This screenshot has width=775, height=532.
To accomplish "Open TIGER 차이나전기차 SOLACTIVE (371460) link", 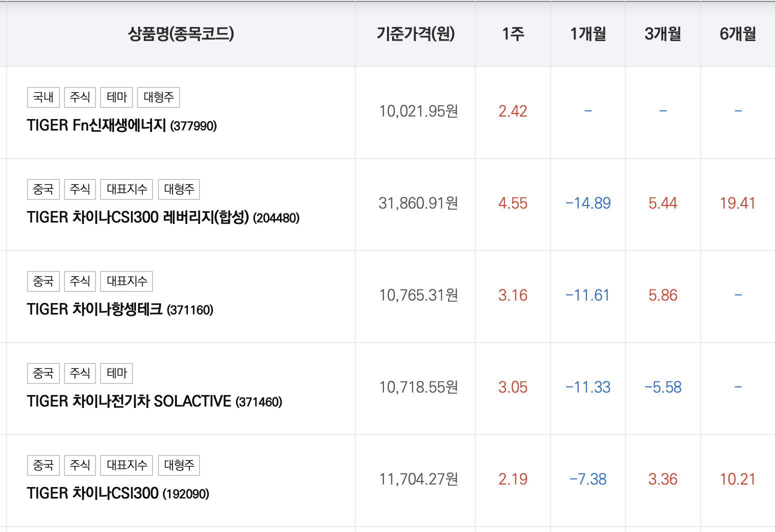I will (x=154, y=401).
